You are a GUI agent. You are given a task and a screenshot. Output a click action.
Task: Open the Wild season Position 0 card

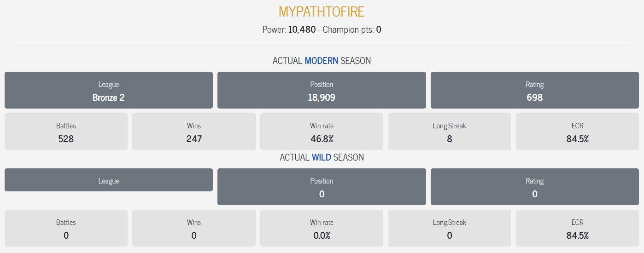[322, 187]
